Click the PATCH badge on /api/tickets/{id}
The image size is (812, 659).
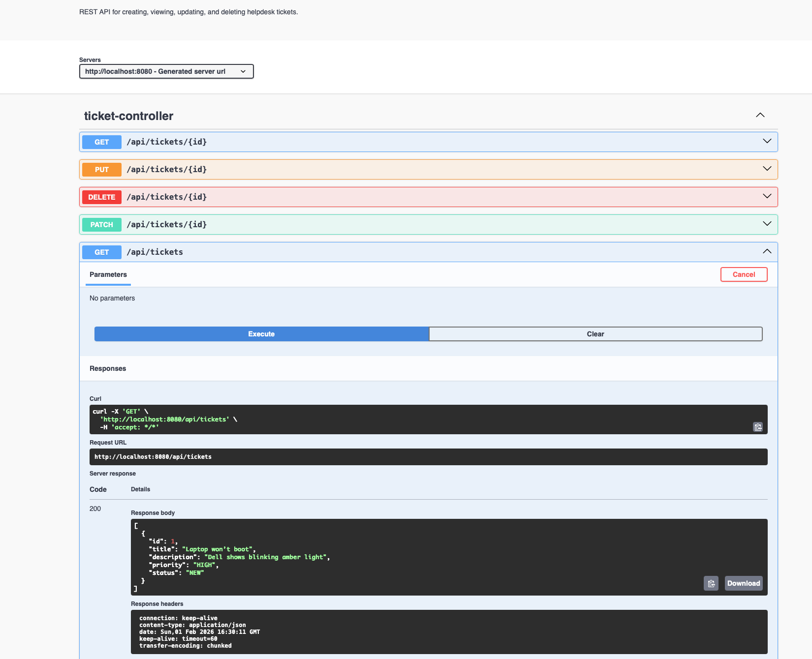coord(101,224)
